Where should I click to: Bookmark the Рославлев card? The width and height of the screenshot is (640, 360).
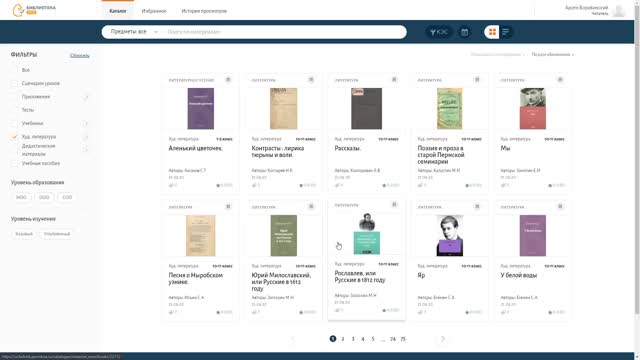pyautogui.click(x=394, y=204)
